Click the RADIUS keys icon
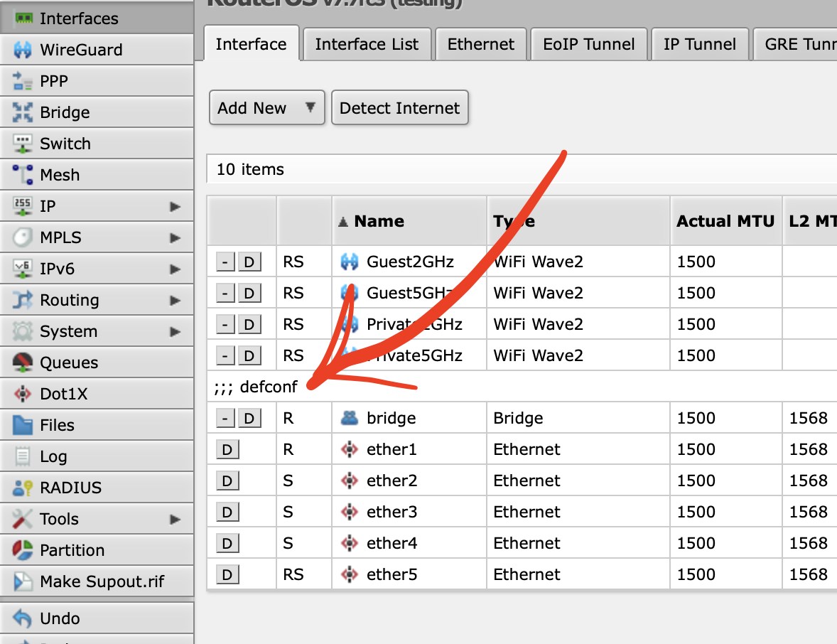Viewport: 837px width, 644px height. pyautogui.click(x=23, y=488)
